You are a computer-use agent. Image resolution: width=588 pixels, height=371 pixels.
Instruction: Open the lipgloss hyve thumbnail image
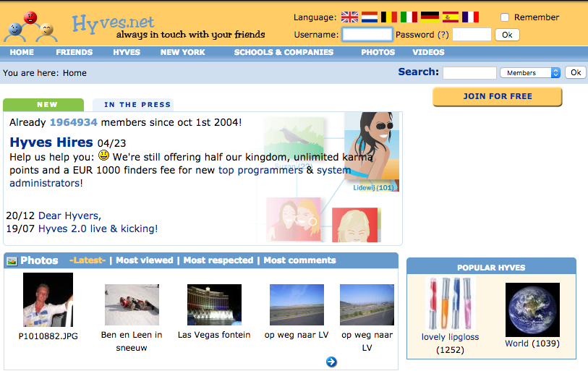[x=450, y=304]
